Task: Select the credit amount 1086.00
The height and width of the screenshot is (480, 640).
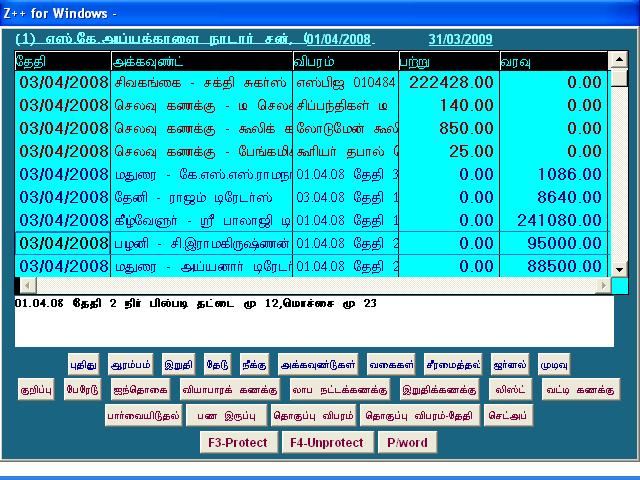Action: tap(554, 174)
